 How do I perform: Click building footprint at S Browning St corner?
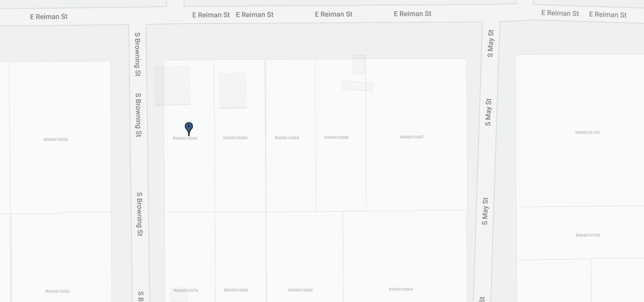point(172,86)
